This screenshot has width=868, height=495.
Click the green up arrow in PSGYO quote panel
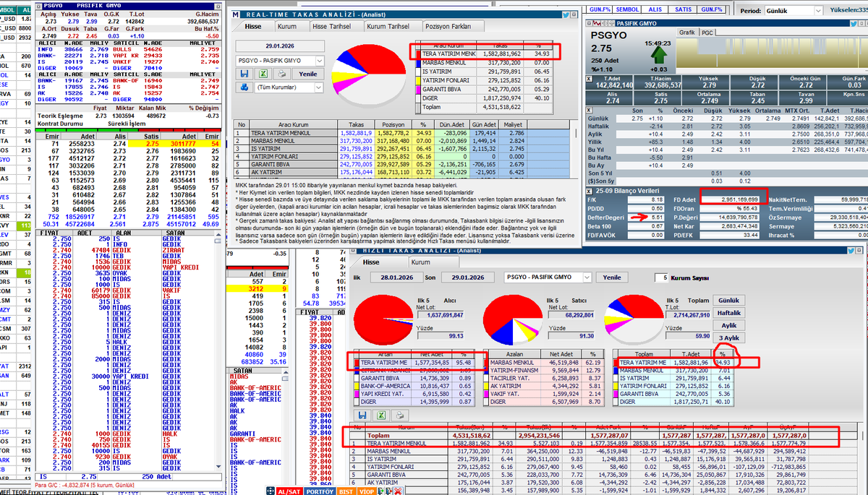[659, 56]
